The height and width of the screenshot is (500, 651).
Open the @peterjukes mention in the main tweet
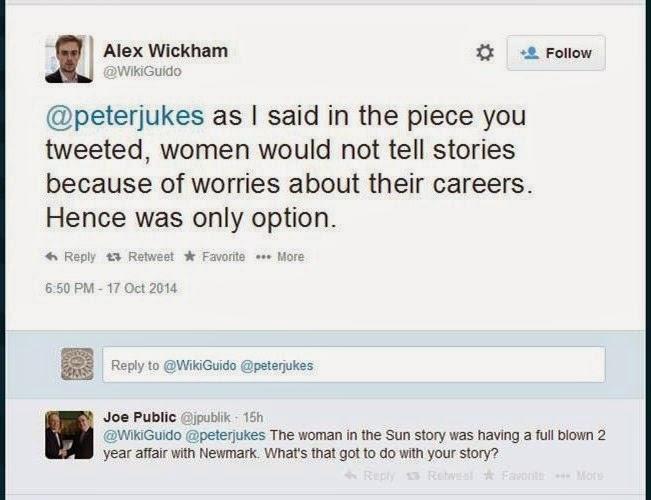(125, 115)
